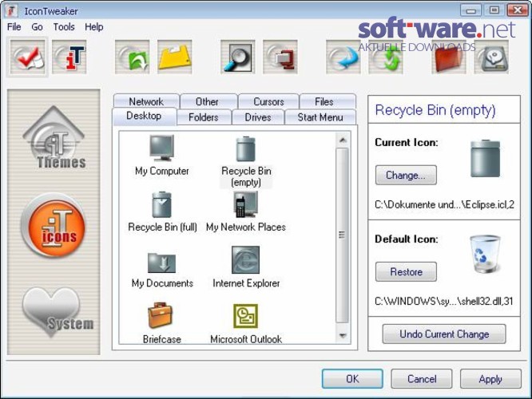Click the icon list scroll down arrow
This screenshot has height=399, width=532.
tap(343, 336)
